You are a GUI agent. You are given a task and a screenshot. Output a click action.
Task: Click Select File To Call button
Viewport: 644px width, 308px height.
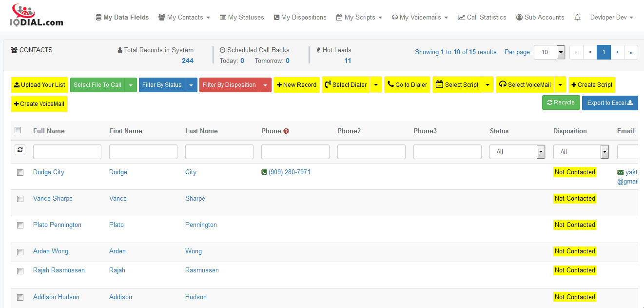tap(98, 85)
